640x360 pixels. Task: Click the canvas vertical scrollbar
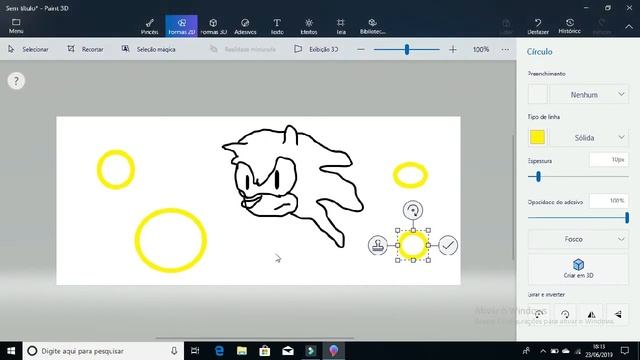point(513,197)
